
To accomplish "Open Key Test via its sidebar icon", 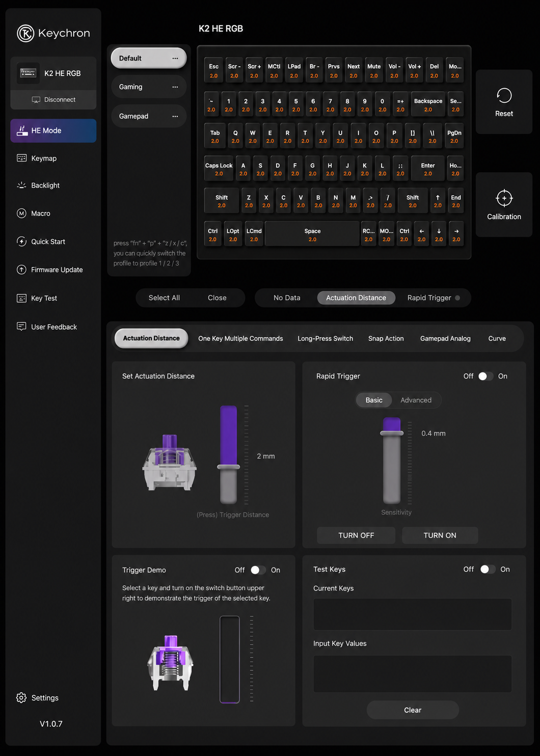I will 21,298.
